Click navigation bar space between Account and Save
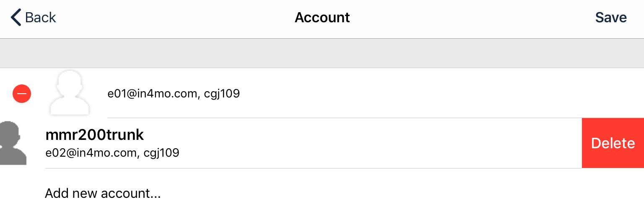 coord(470,18)
